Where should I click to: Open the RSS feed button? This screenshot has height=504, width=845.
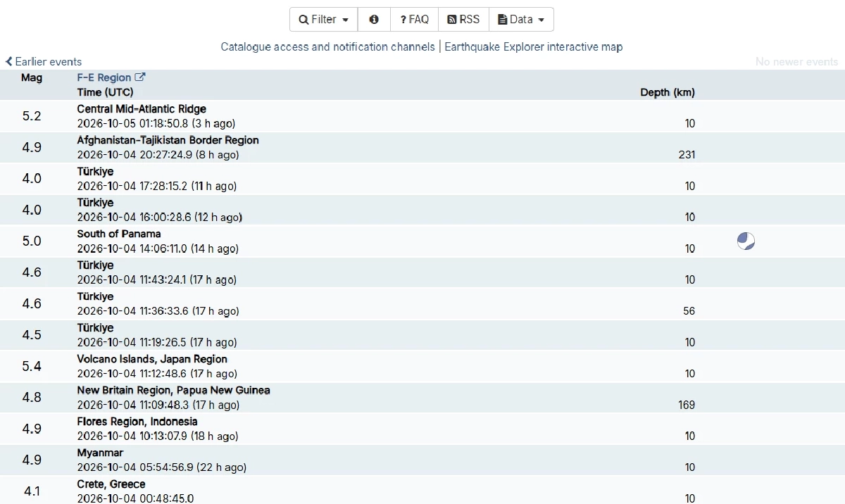[x=463, y=20]
